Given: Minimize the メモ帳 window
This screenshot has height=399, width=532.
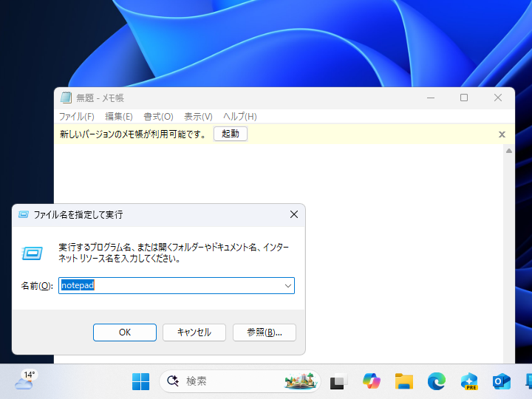Looking at the screenshot, I should [x=431, y=98].
